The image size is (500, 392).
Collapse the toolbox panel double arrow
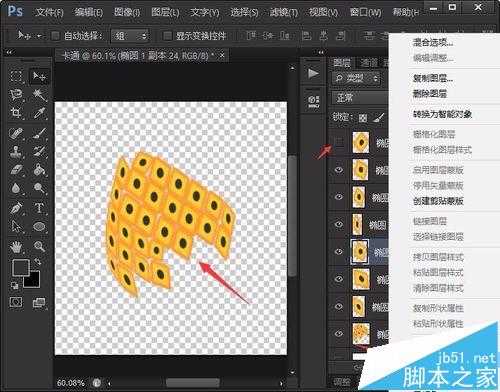pyautogui.click(x=9, y=52)
